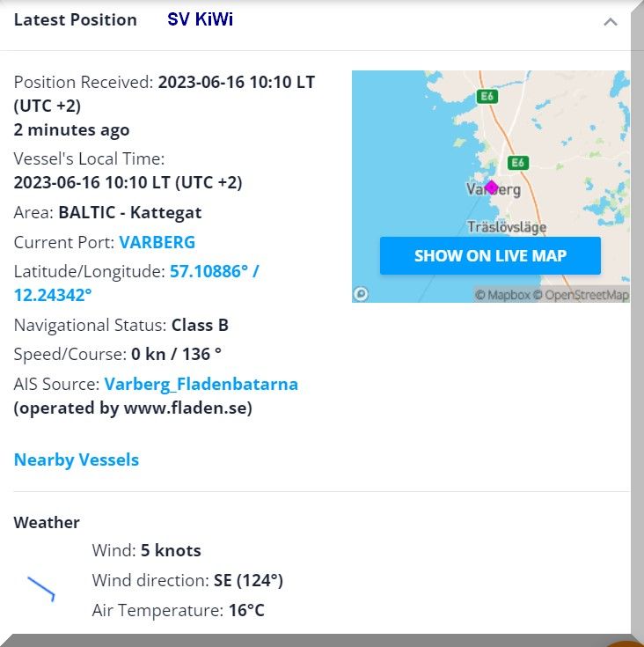Image resolution: width=644 pixels, height=647 pixels.
Task: Click the Latest Position heading
Action: (76, 19)
